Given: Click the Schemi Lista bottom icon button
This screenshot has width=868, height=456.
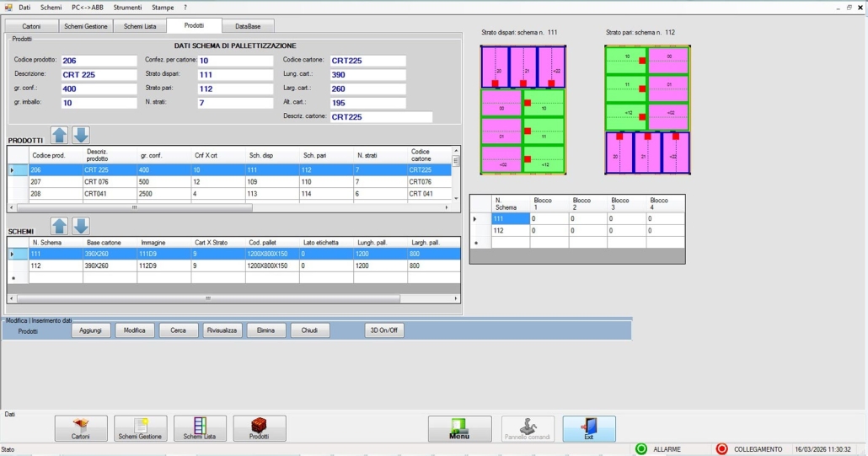Looking at the screenshot, I should [200, 428].
